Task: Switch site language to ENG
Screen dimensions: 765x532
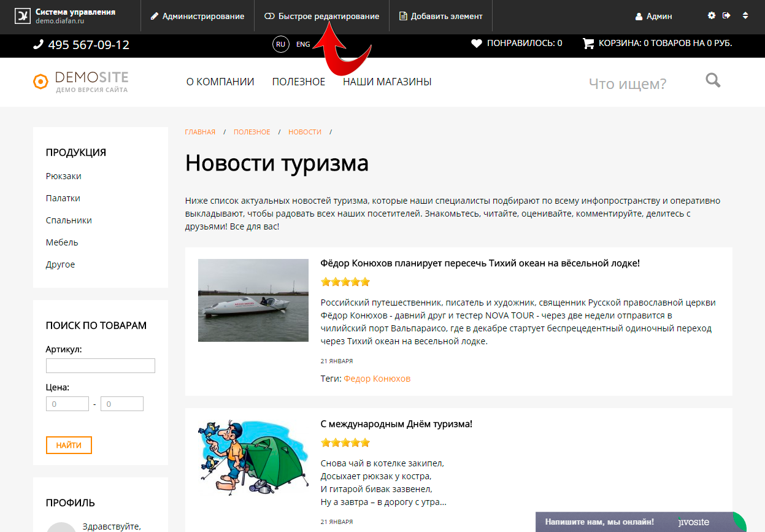Action: pos(303,44)
